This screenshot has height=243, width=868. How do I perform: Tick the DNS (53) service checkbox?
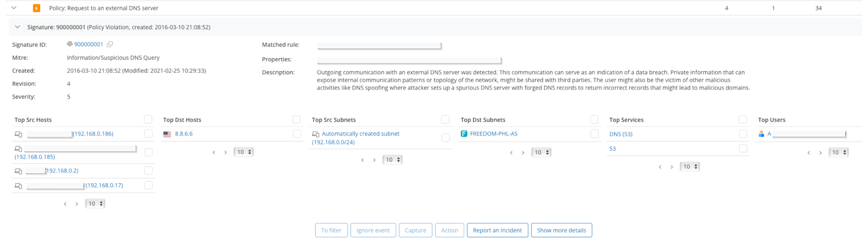743,134
